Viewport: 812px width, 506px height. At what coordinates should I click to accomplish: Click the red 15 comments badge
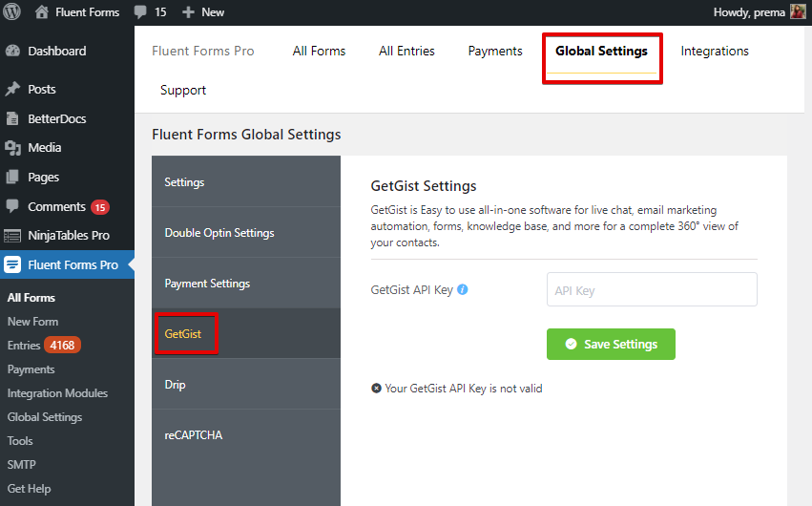tap(100, 207)
